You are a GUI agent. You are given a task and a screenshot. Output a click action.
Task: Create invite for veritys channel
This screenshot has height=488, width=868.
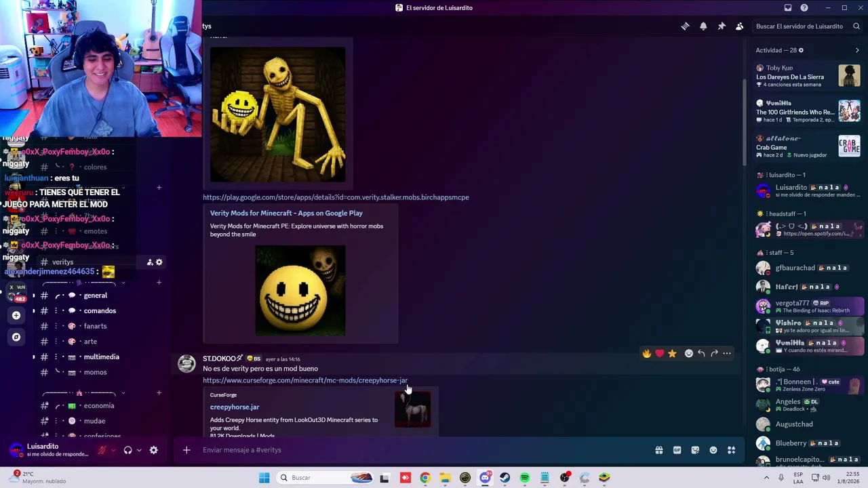150,262
